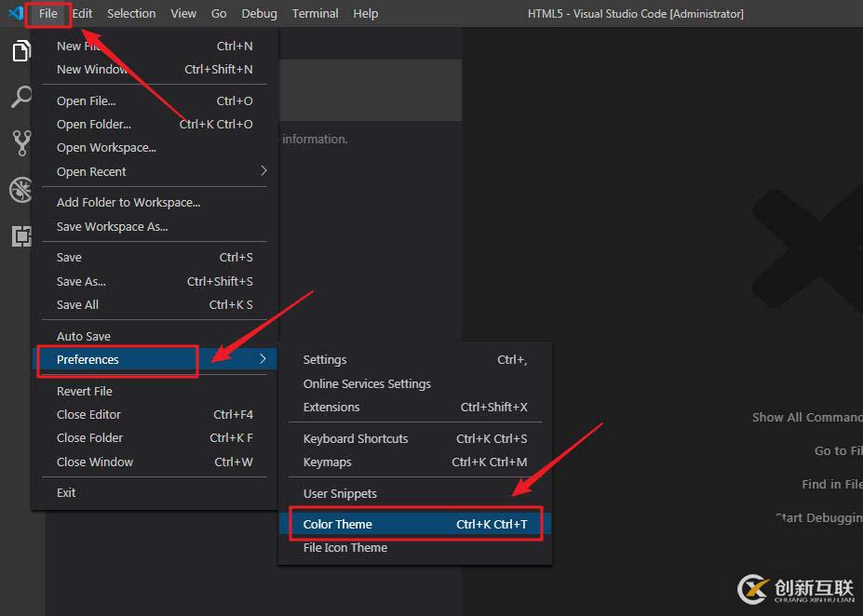The image size is (863, 616).
Task: Open Keyboard Shortcuts from submenu
Action: pyautogui.click(x=415, y=439)
